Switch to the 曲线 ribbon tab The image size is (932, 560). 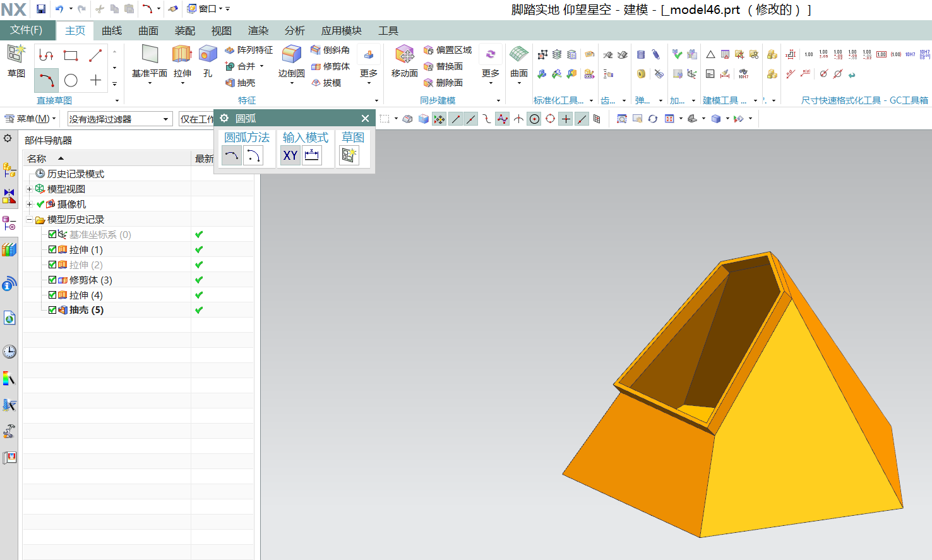[112, 30]
